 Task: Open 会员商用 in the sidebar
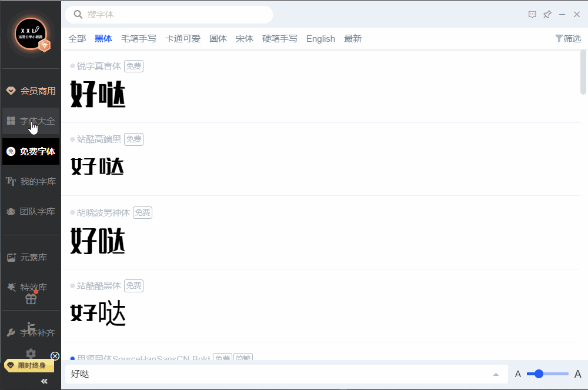click(x=31, y=91)
